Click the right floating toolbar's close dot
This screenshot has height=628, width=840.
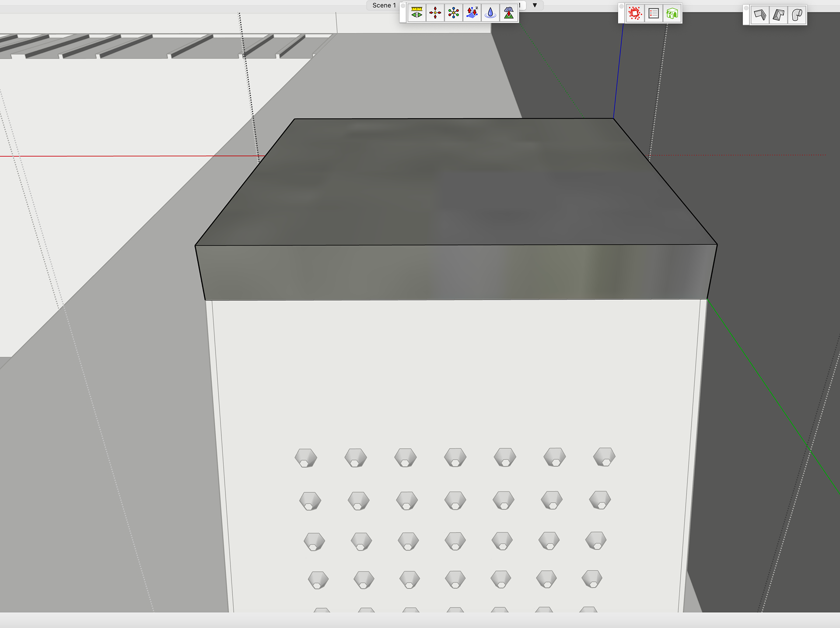pos(746,8)
